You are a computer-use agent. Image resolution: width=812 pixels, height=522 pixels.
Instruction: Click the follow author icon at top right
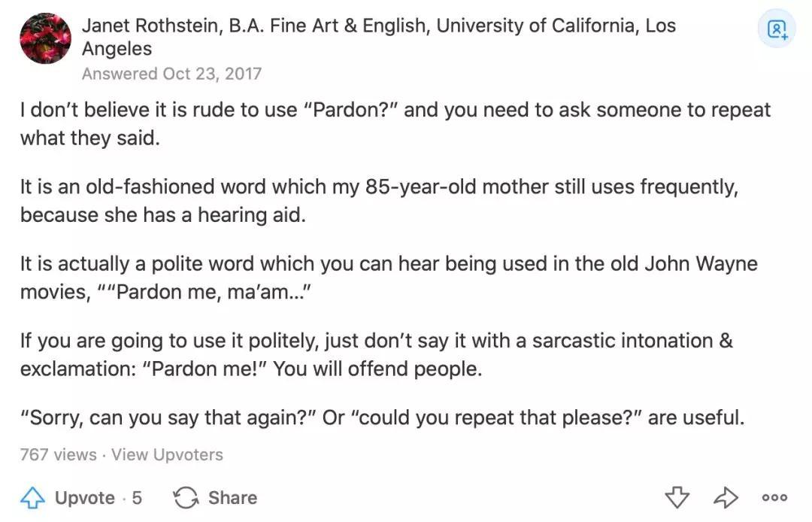[776, 30]
